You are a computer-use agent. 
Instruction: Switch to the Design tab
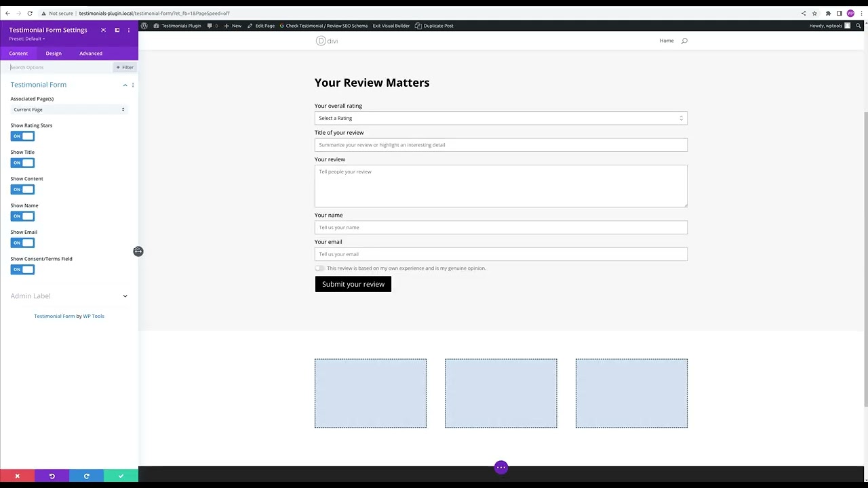click(x=54, y=54)
